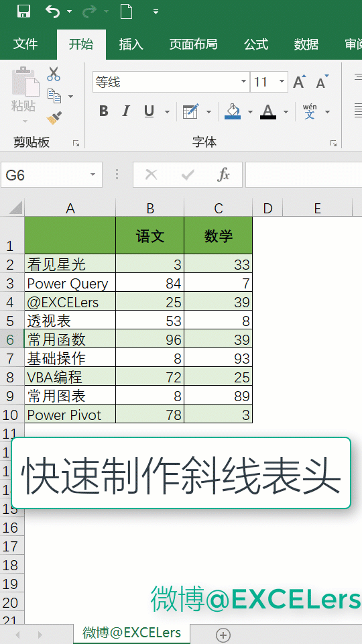Switch to the 插入 ribbon tab
Viewport: 362px width, 644px height.
pyautogui.click(x=131, y=44)
